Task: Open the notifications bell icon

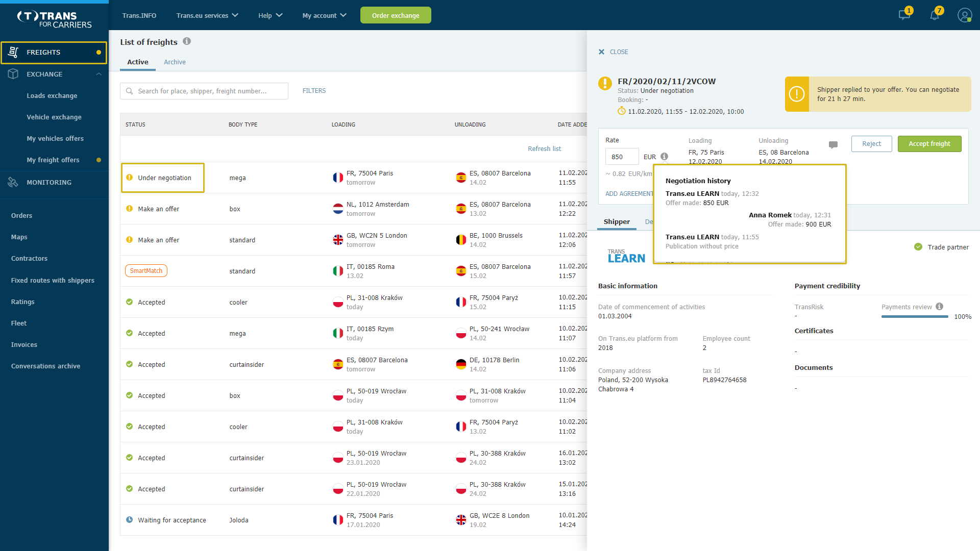Action: 935,15
